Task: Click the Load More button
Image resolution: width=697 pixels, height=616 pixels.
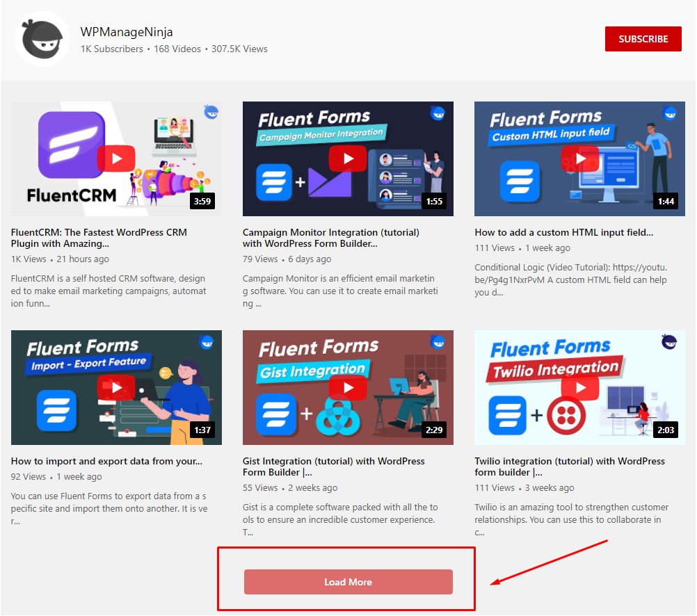Action: 348,582
